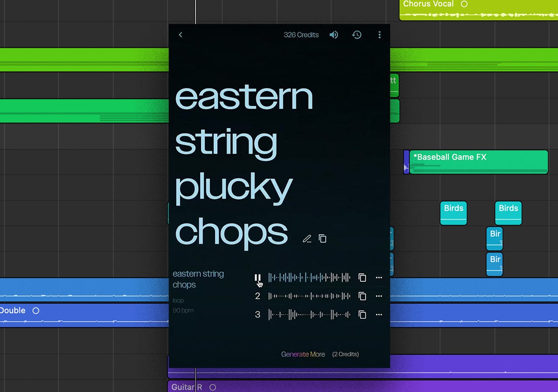Screen dimensions: 558x392
Task: Seek within first sample's waveform
Action: (x=309, y=277)
